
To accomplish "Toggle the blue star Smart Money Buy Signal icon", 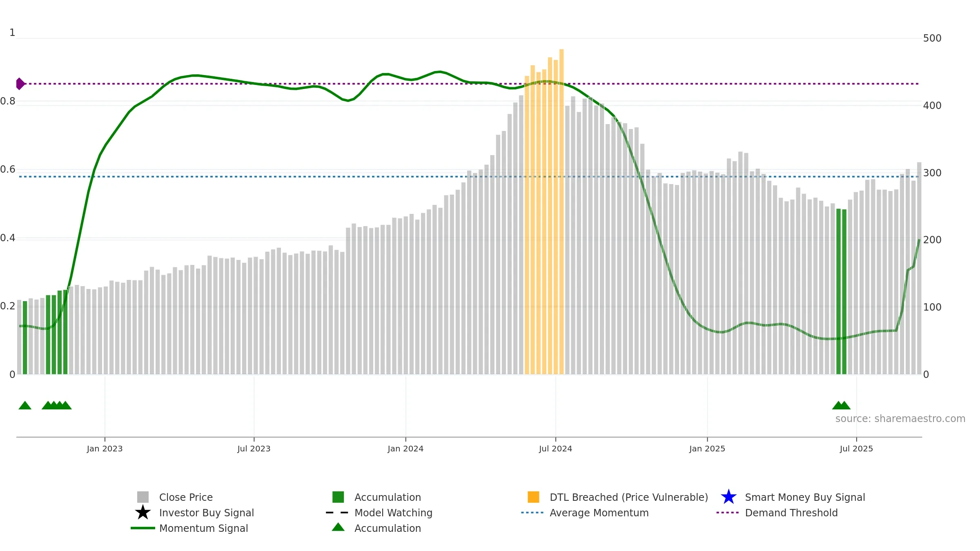I will 728,497.
